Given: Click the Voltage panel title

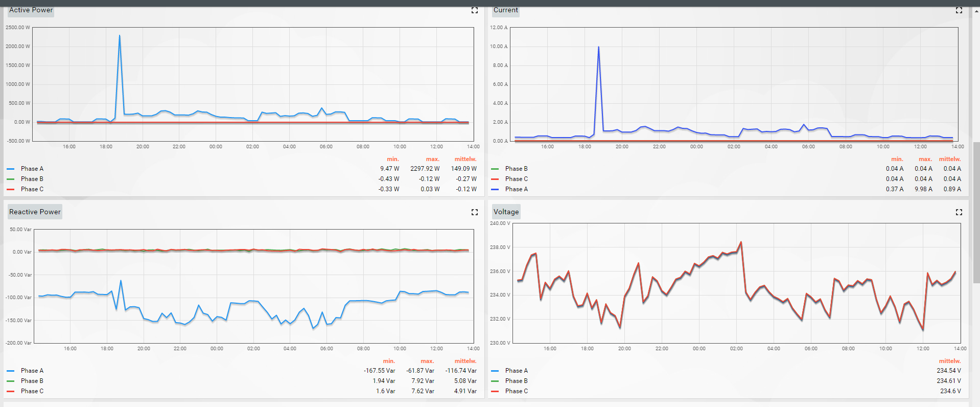Looking at the screenshot, I should [x=506, y=212].
